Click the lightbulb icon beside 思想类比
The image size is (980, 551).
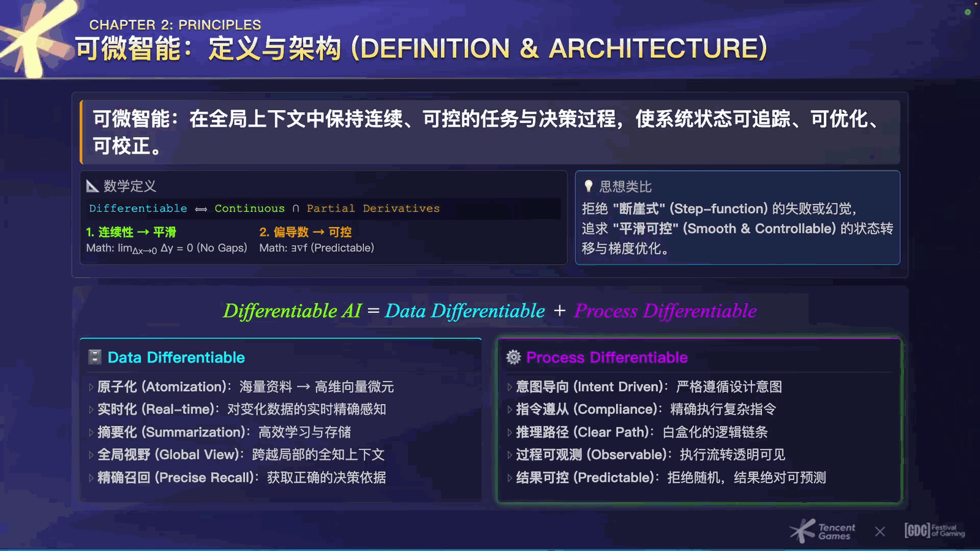[589, 186]
